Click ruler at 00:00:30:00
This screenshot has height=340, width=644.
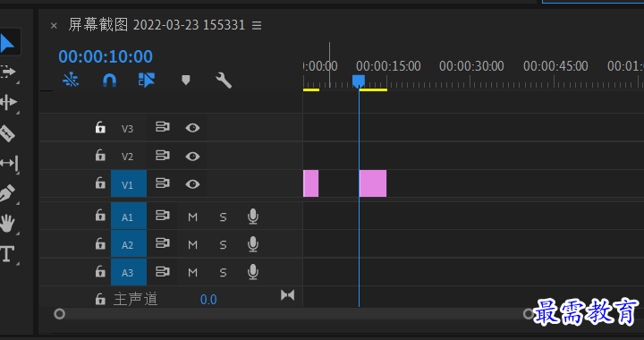click(x=471, y=66)
